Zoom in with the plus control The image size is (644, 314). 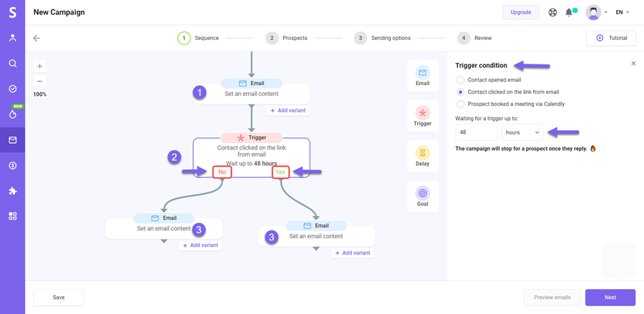(40, 66)
